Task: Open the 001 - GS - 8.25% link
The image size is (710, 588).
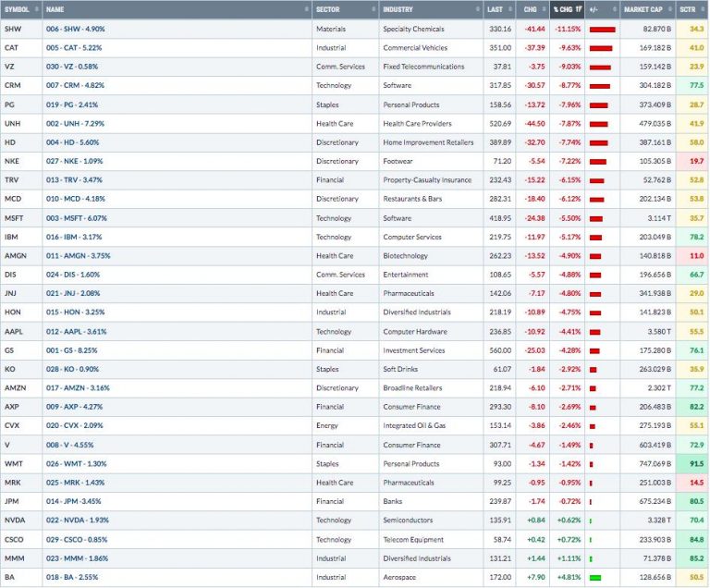Action: 71,350
